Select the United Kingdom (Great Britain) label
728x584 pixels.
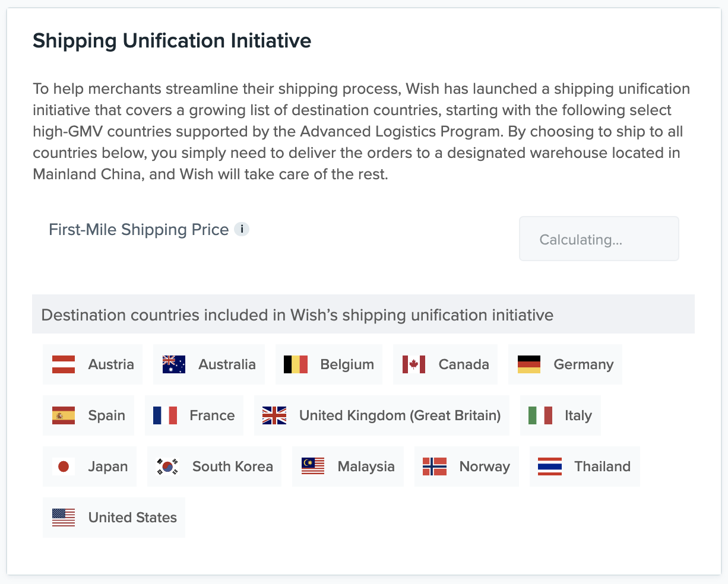tap(400, 415)
